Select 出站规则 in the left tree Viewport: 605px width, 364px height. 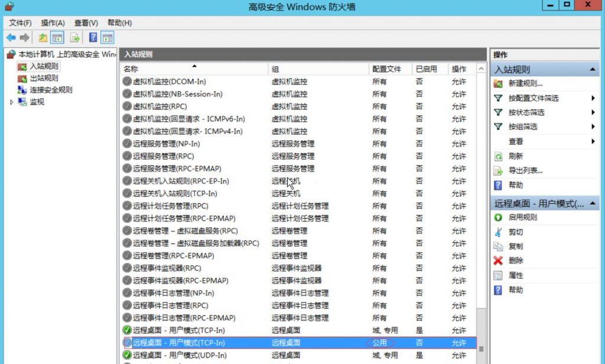coord(44,78)
